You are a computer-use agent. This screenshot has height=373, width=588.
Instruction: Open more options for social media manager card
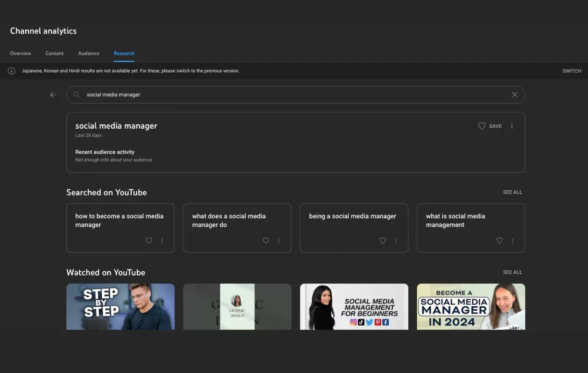512,126
